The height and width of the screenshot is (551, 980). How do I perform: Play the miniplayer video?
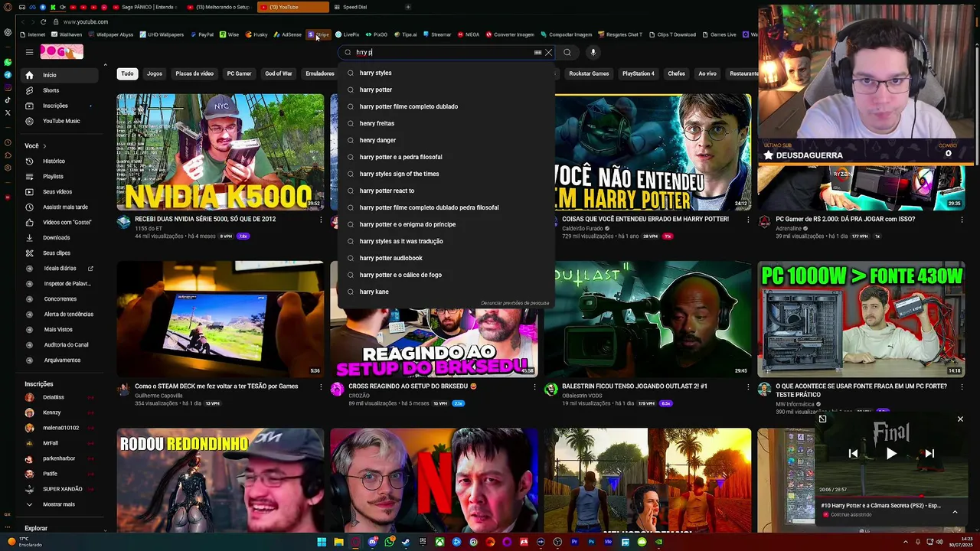tap(891, 453)
